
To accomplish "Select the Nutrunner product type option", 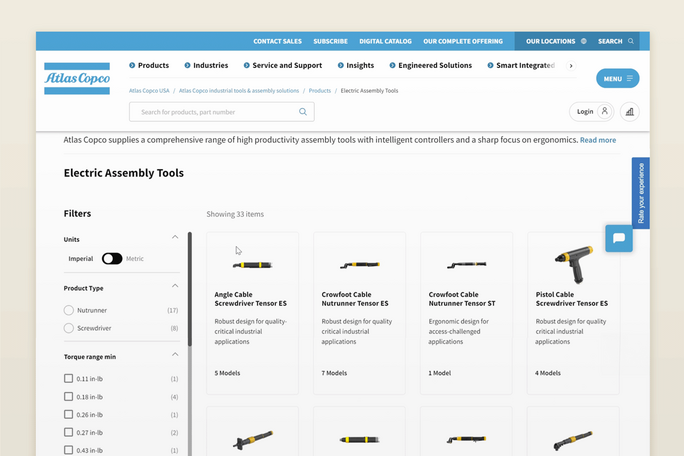I will tap(69, 311).
